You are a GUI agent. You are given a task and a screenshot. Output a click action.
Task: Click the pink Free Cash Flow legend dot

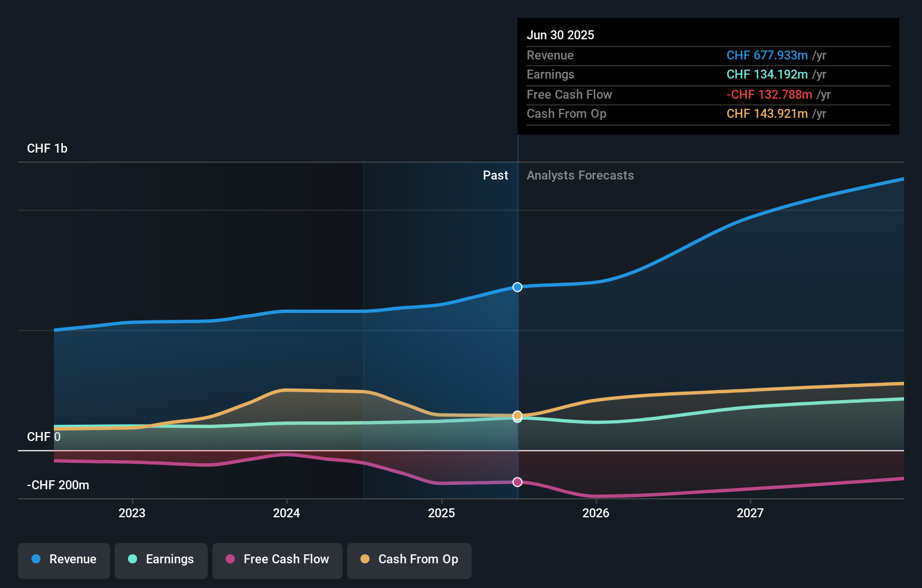[x=230, y=559]
